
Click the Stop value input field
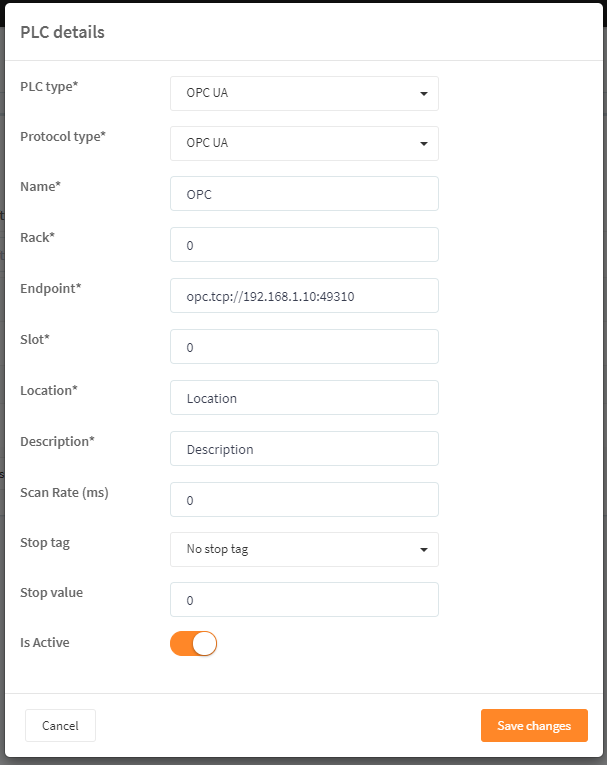(304, 600)
